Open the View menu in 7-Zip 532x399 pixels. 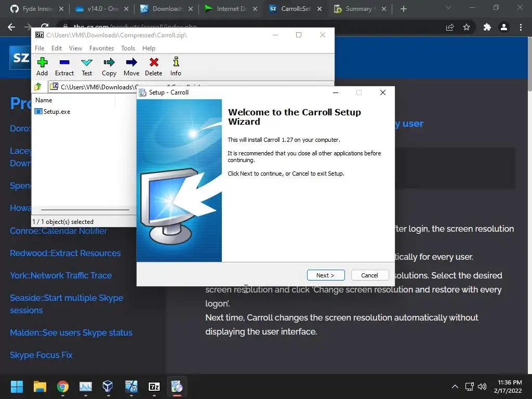click(75, 48)
